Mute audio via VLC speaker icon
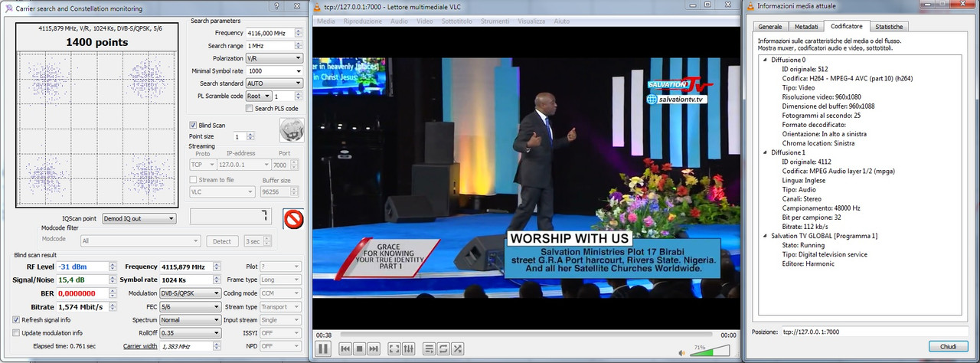Image resolution: width=980 pixels, height=363 pixels. pos(683,352)
